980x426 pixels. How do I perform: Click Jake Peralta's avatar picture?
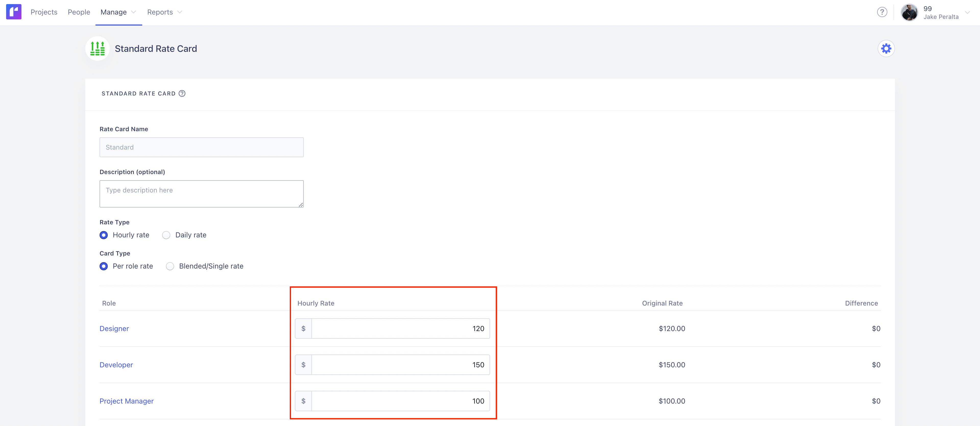[909, 13]
